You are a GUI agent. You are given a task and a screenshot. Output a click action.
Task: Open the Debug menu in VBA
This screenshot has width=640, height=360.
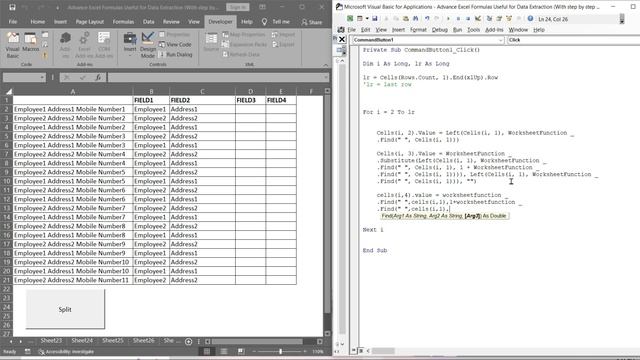coord(440,30)
